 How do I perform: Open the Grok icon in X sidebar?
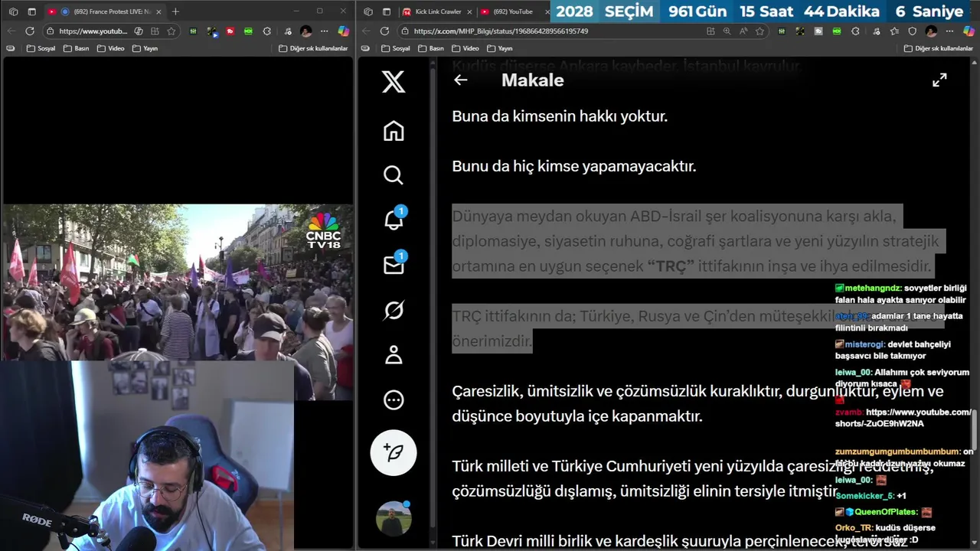[x=394, y=310]
